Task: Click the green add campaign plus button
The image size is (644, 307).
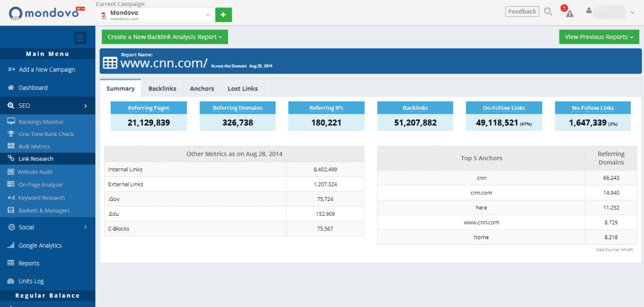Action: [x=223, y=15]
